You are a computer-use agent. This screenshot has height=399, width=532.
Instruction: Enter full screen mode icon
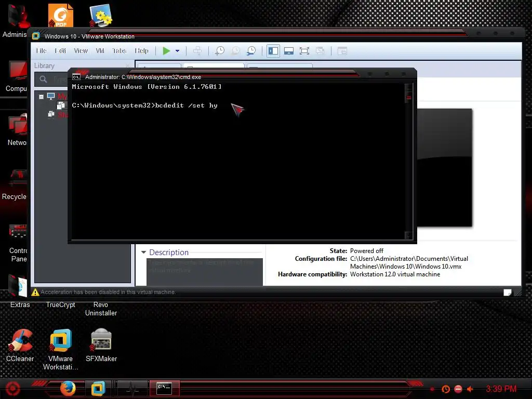click(x=304, y=51)
